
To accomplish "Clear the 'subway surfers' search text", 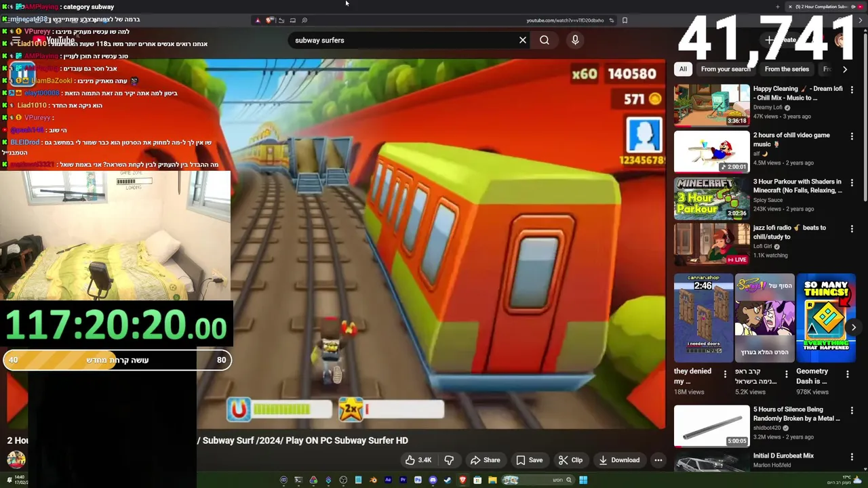I will [523, 40].
